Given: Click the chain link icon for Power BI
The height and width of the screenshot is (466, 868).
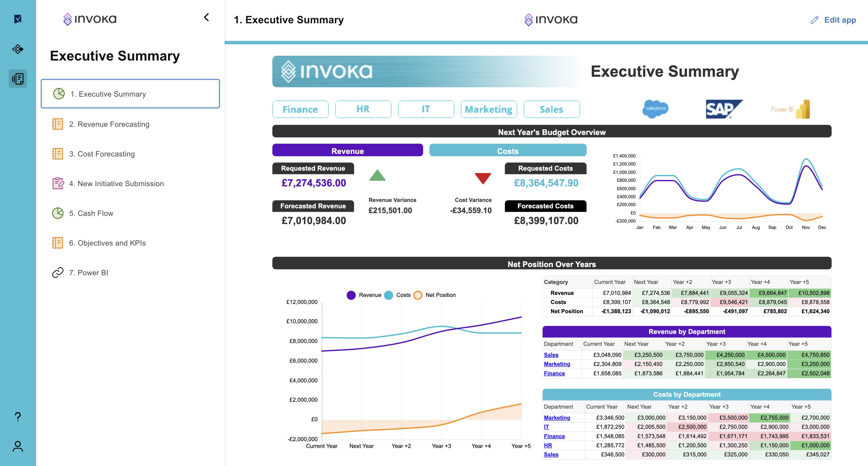Looking at the screenshot, I should point(58,272).
